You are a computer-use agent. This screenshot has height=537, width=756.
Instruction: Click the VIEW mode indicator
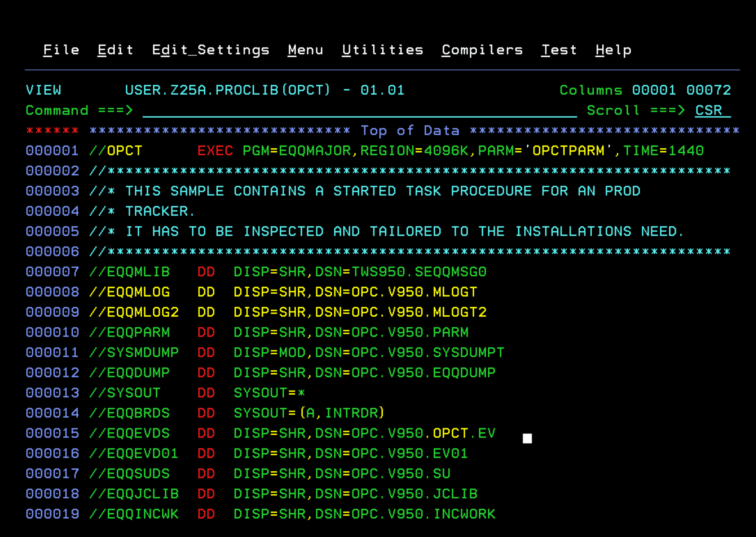click(x=44, y=90)
